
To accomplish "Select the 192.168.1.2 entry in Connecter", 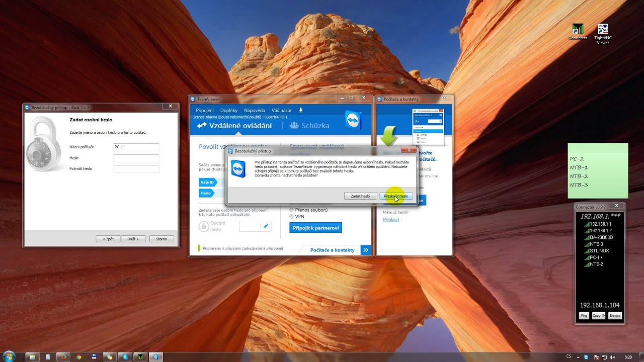I will click(598, 230).
